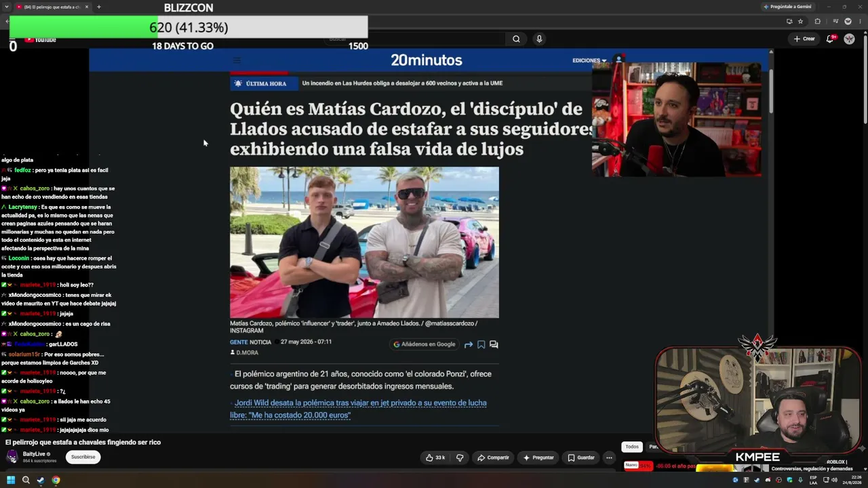Click the Preguntar button below the video

[538, 457]
